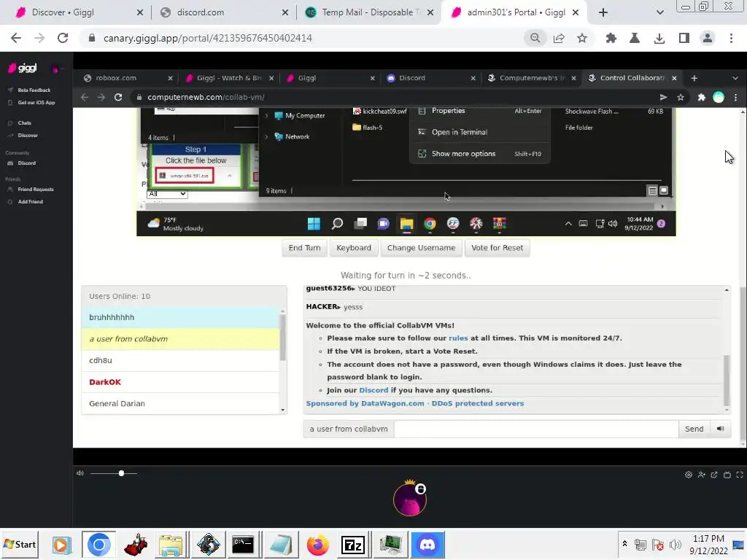Click the giggl logo
Screen dimensions: 747x560
pyautogui.click(x=23, y=68)
